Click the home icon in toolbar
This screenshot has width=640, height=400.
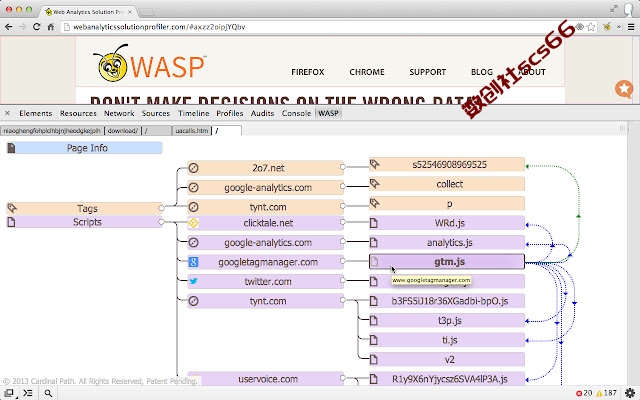51,27
